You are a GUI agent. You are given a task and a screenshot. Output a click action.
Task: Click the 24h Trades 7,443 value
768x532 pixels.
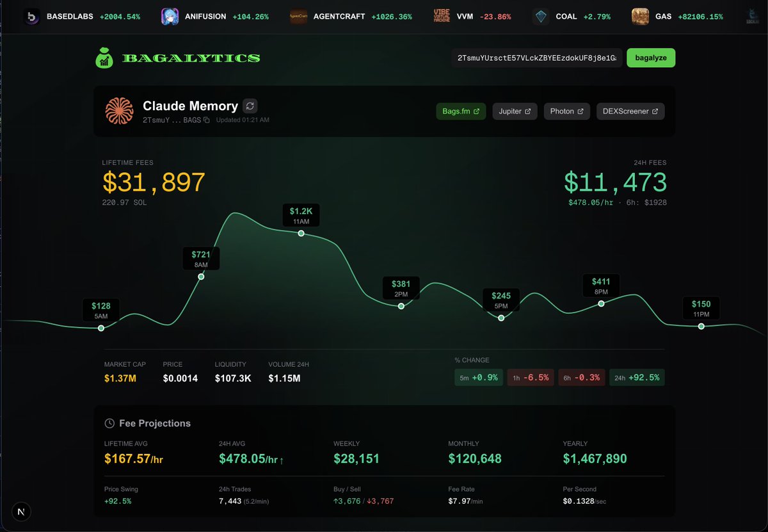[x=244, y=501]
